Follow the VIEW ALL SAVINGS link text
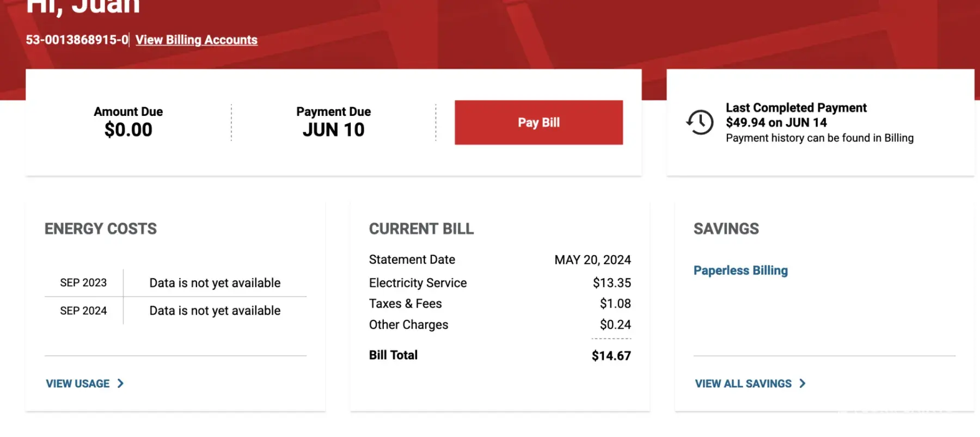The height and width of the screenshot is (437, 980). tap(743, 384)
